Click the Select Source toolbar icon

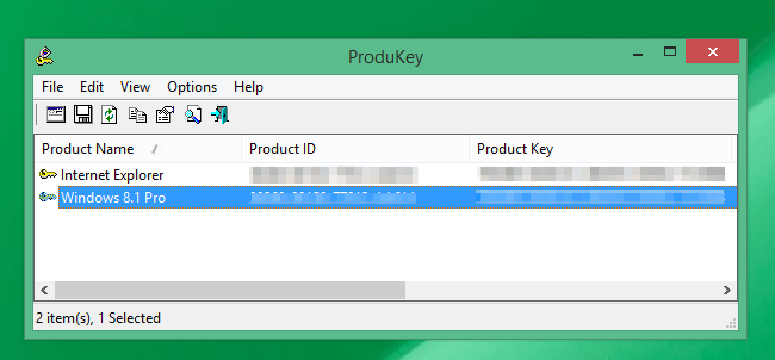(x=56, y=115)
